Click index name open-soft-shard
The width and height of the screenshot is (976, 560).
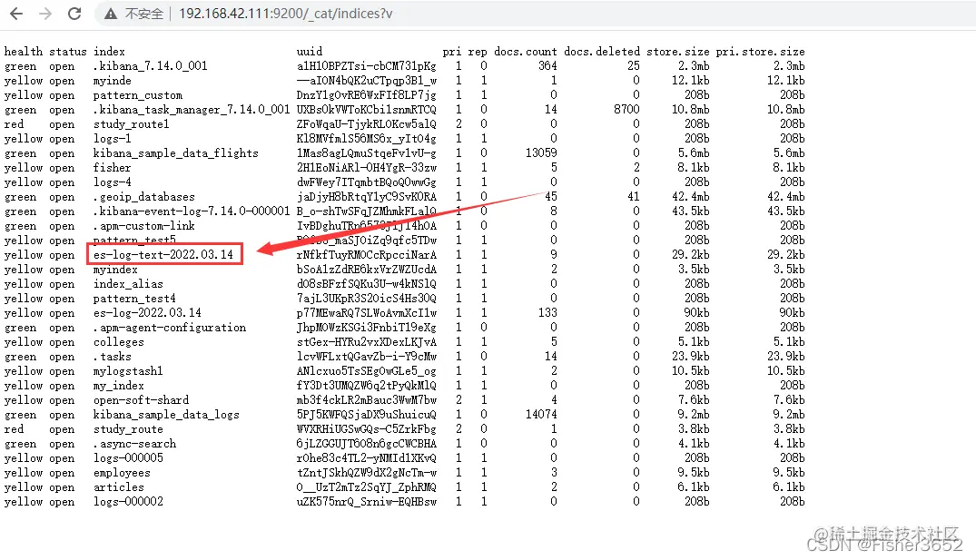click(141, 400)
